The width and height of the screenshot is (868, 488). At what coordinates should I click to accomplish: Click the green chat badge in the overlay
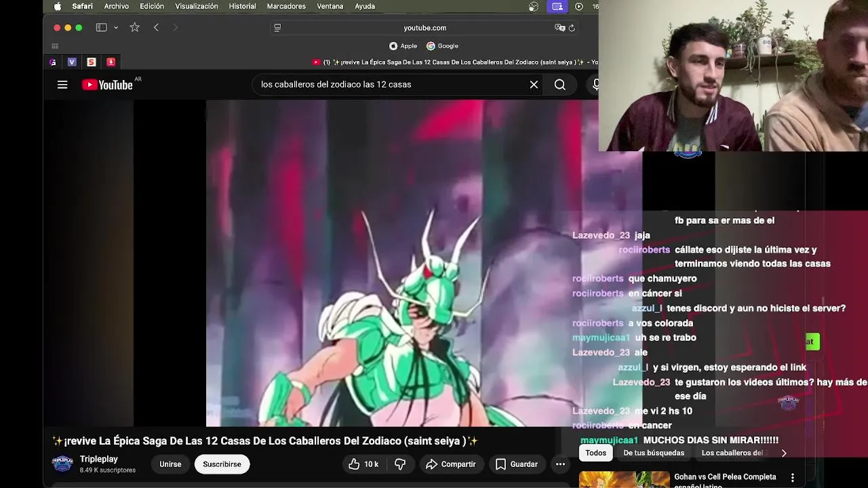point(812,342)
